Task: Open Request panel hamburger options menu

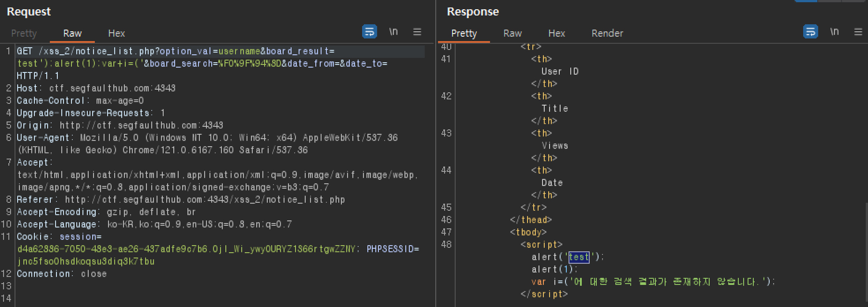Action: [417, 32]
